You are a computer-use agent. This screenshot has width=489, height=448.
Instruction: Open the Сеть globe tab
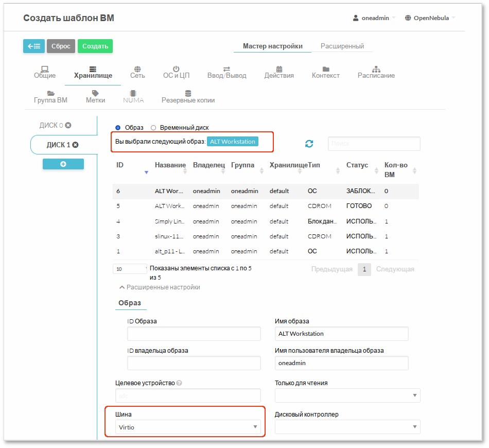coord(137,72)
